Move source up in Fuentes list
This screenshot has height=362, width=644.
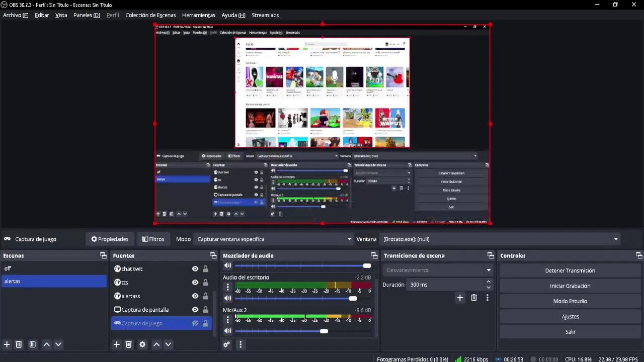pos(156,344)
